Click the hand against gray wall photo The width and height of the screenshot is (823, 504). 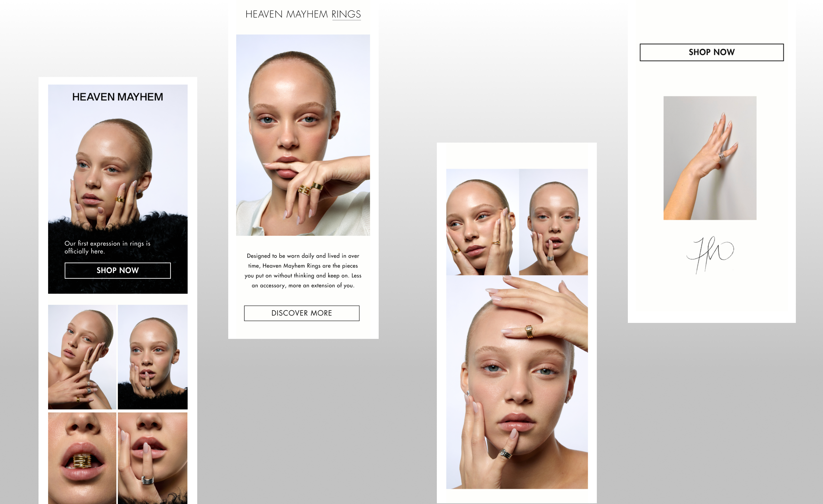tap(710, 158)
